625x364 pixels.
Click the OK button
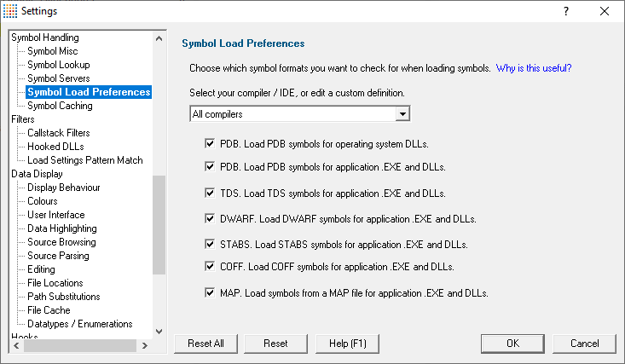(512, 344)
